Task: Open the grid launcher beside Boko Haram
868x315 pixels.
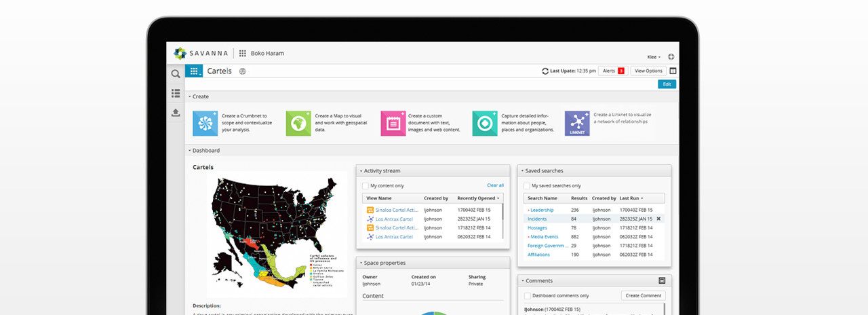Action: click(x=243, y=54)
